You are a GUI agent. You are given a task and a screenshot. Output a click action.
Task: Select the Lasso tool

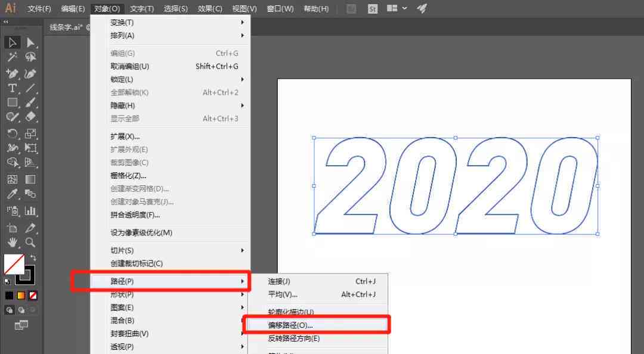pyautogui.click(x=30, y=57)
